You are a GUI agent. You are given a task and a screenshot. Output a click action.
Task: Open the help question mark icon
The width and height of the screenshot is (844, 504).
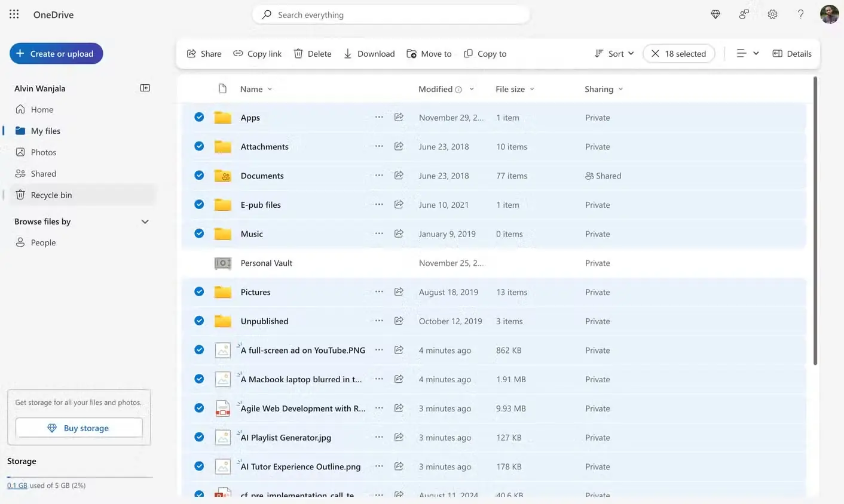pos(801,14)
